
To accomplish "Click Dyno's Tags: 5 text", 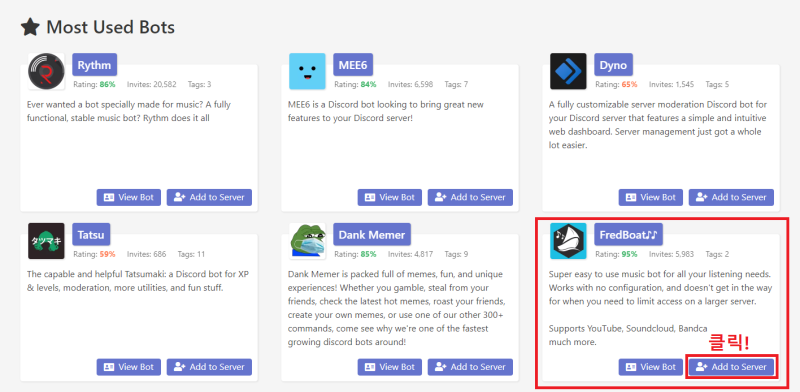I will 717,84.
